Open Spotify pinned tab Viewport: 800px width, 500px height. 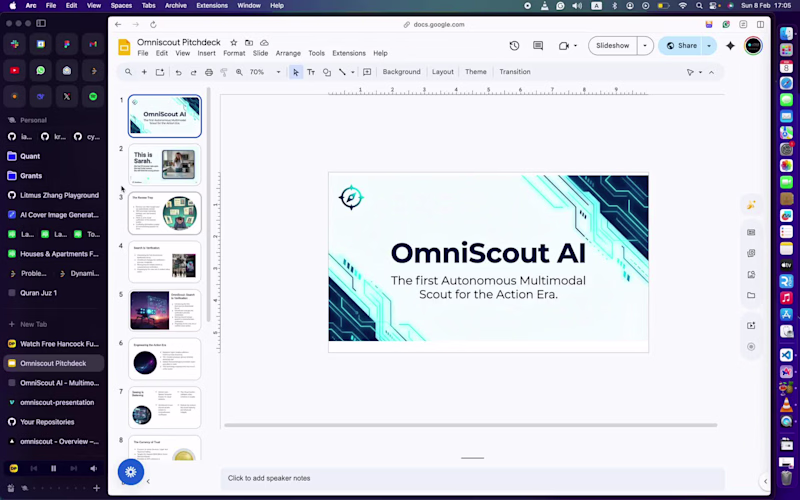93,96
